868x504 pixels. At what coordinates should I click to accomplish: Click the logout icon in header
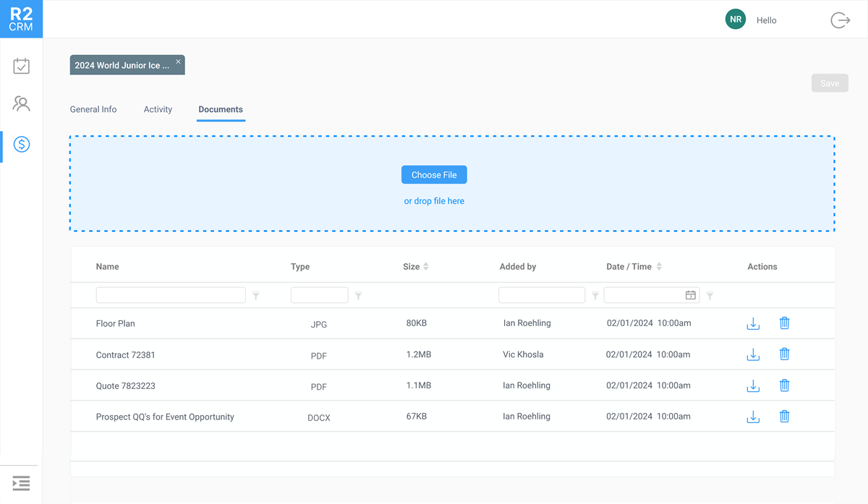pos(840,20)
